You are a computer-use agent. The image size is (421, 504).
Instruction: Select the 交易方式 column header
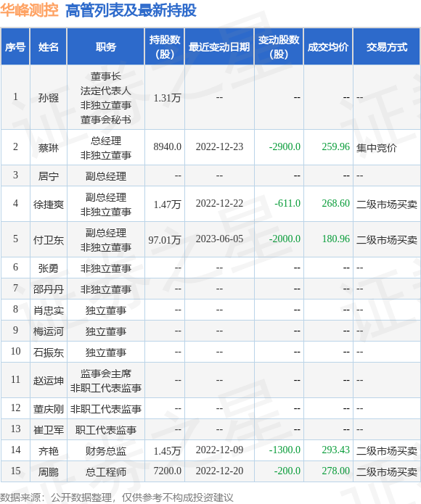(x=387, y=47)
